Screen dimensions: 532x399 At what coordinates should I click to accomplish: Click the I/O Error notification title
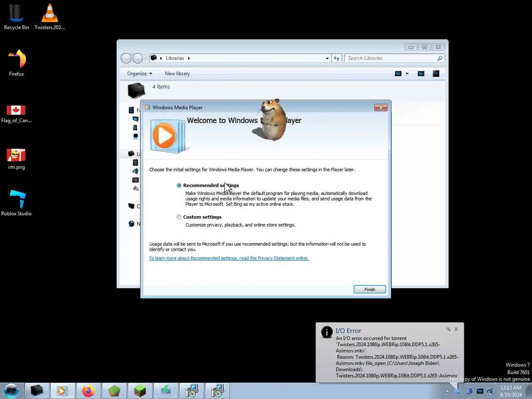pos(348,331)
